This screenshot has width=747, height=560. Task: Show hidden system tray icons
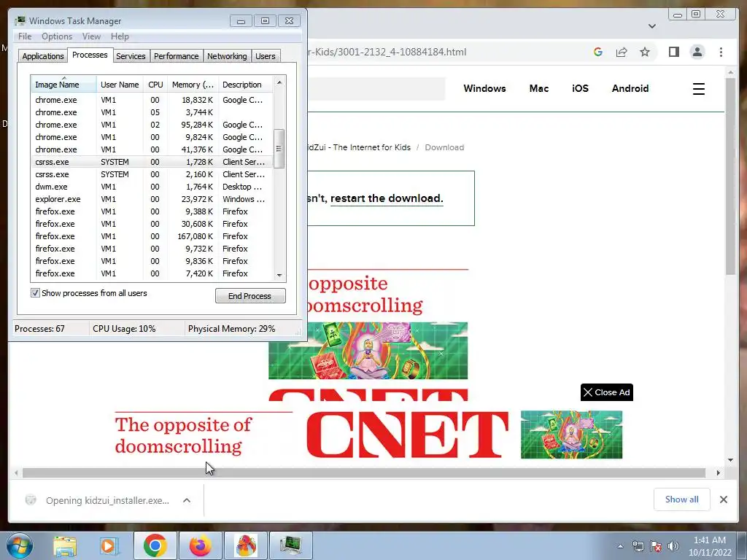(620, 547)
